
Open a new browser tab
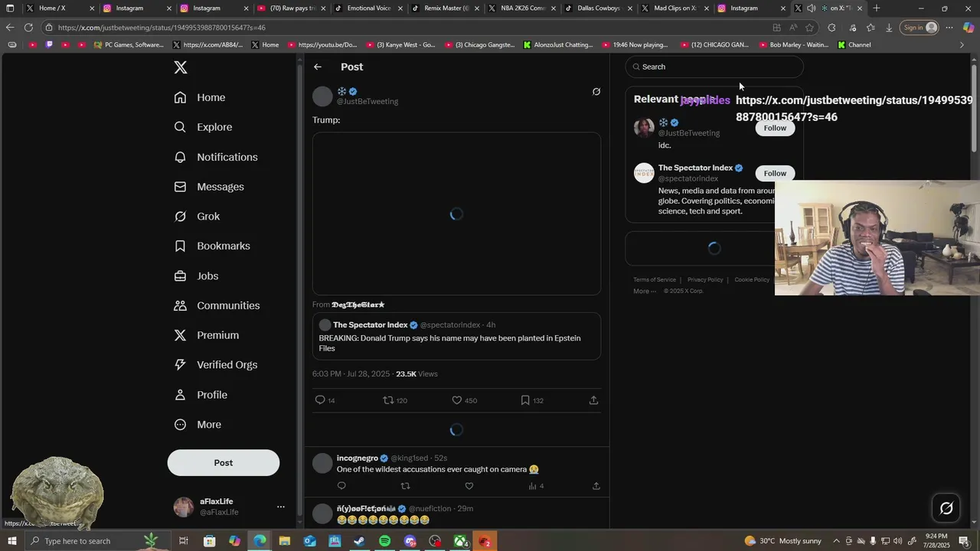coord(877,8)
